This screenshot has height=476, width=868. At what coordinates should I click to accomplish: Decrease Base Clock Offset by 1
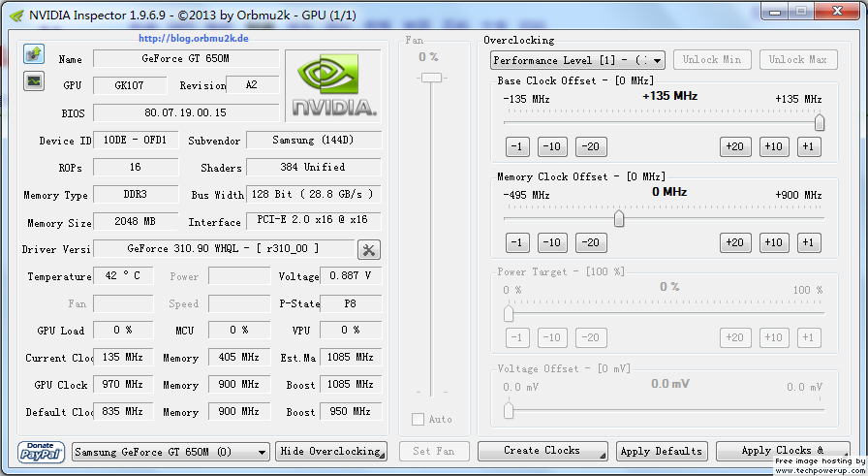tap(517, 146)
